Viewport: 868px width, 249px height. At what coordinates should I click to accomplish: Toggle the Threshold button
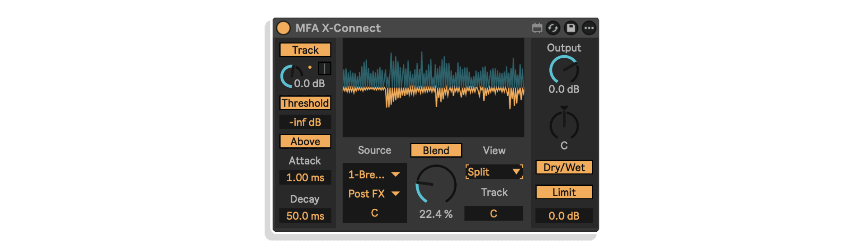click(305, 103)
